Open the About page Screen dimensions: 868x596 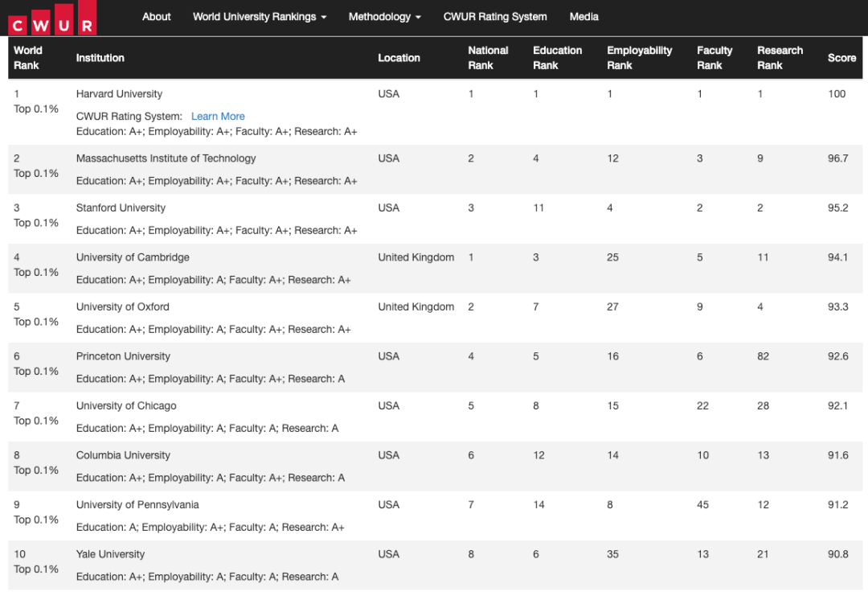click(x=156, y=17)
